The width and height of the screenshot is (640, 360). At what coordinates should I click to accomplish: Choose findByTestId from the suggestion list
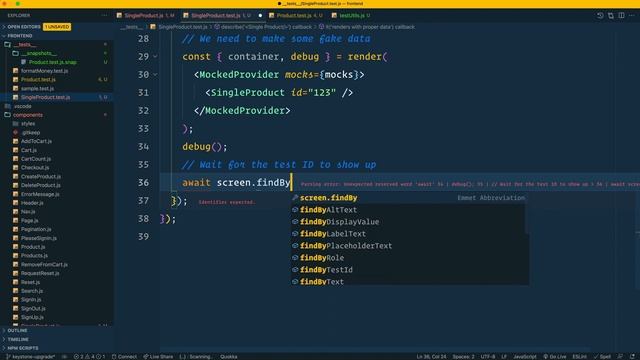[x=409, y=269]
